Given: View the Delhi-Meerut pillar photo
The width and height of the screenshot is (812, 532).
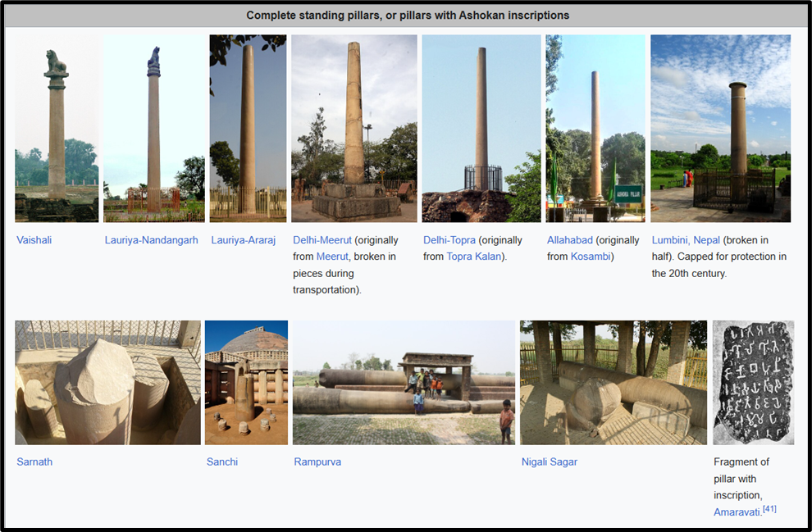Looking at the screenshot, I should 354,128.
